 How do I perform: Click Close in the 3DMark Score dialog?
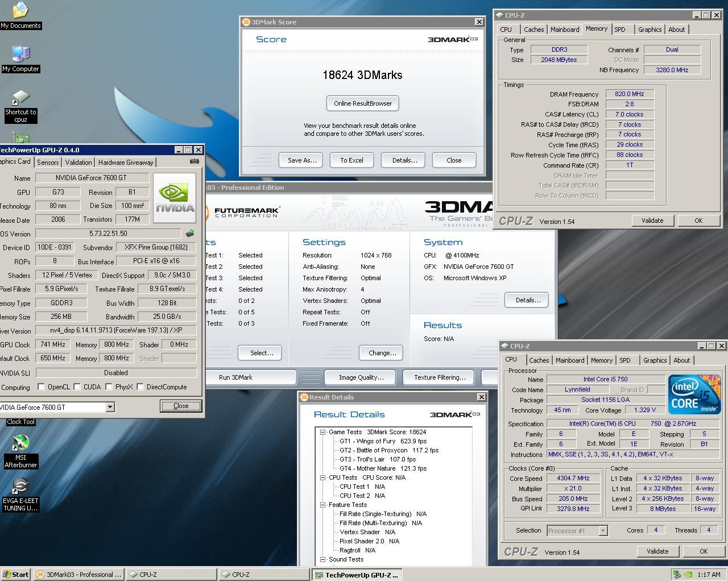pyautogui.click(x=454, y=160)
